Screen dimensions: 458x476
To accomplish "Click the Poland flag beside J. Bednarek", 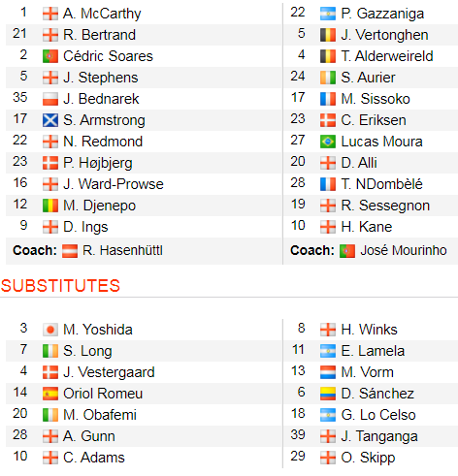I will click(50, 99).
